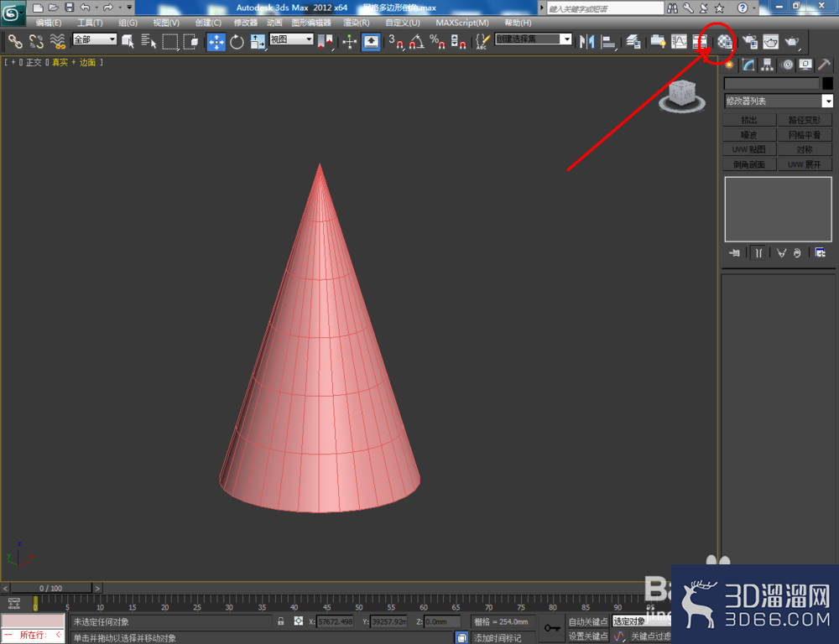Click the 自动关键点 button
The width and height of the screenshot is (839, 644).
tap(587, 621)
